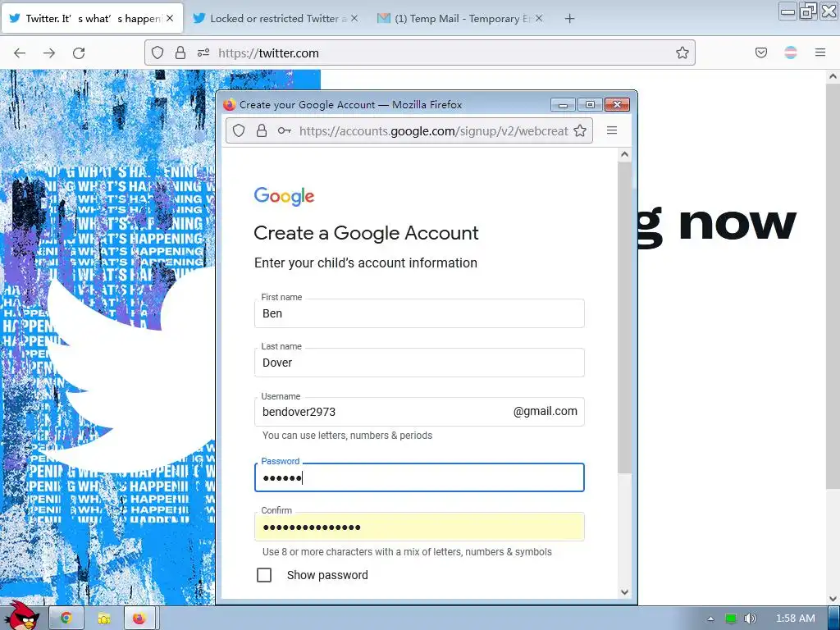
Task: Edit the Last name field containing Dover
Action: 419,363
